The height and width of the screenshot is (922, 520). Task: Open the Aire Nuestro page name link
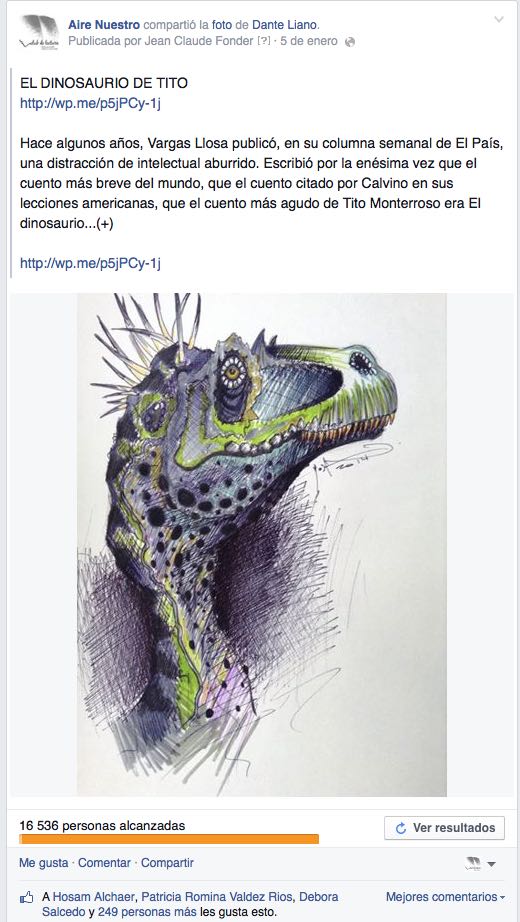pos(104,25)
